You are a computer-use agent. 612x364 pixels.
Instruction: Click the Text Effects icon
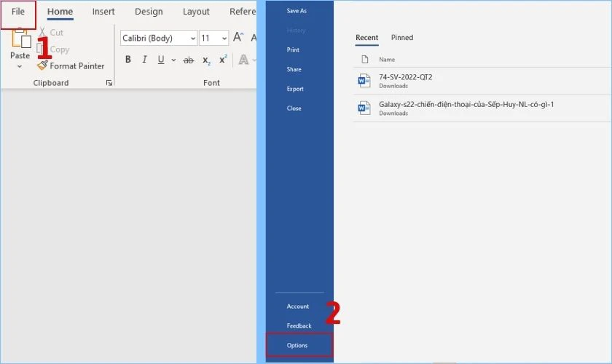243,60
